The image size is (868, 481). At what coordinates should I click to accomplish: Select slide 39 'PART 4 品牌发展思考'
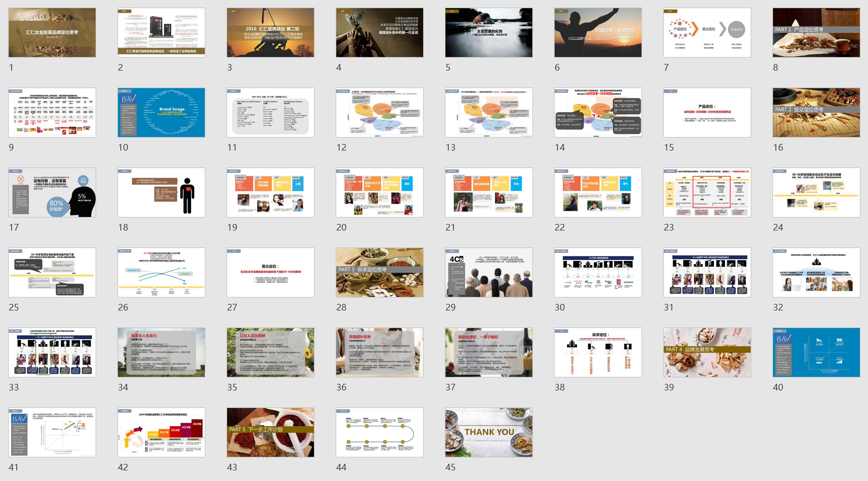(x=707, y=352)
